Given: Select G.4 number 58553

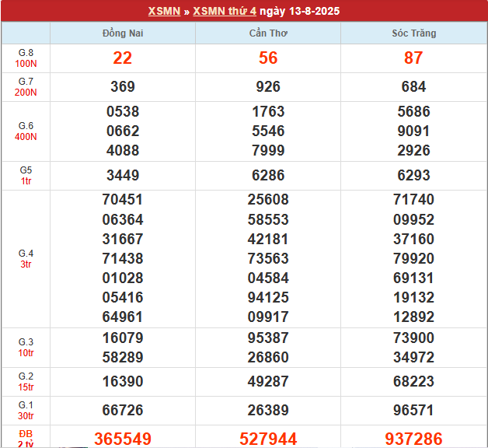Looking at the screenshot, I should (268, 219).
